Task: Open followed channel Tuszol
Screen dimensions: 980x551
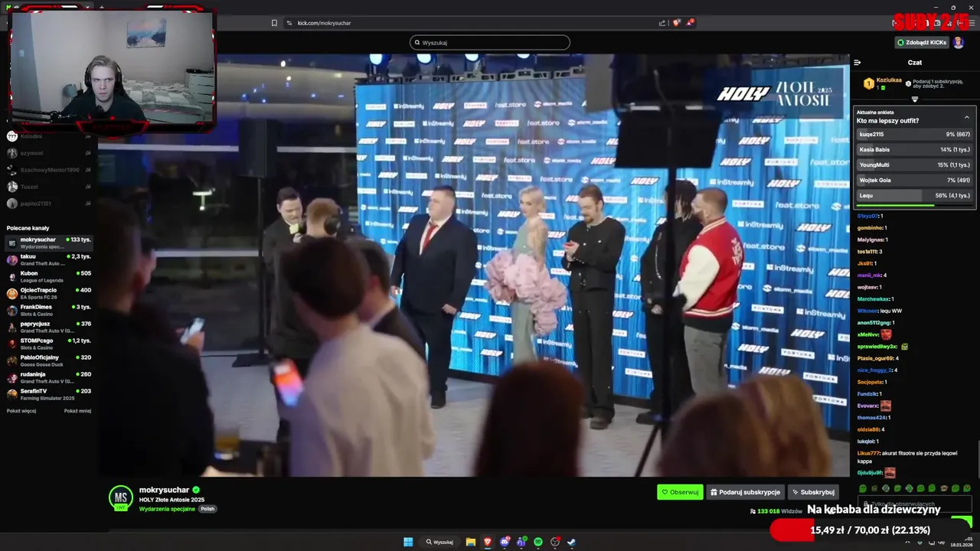Action: pos(49,187)
